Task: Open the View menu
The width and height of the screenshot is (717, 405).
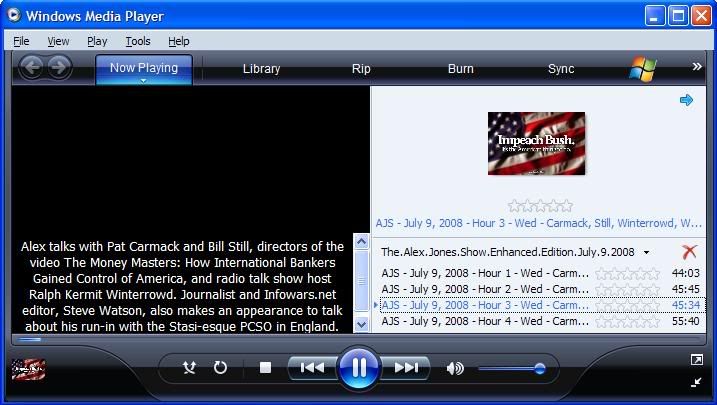Action: pos(58,41)
